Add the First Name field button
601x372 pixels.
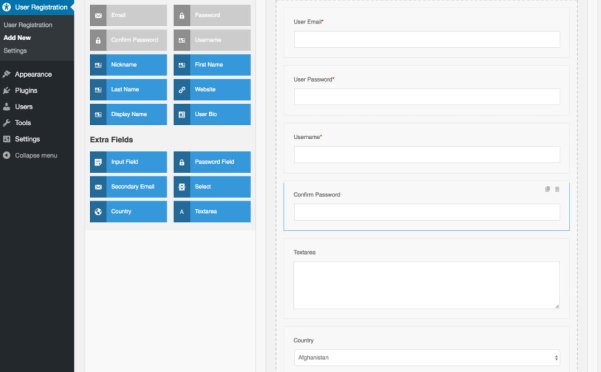point(212,65)
